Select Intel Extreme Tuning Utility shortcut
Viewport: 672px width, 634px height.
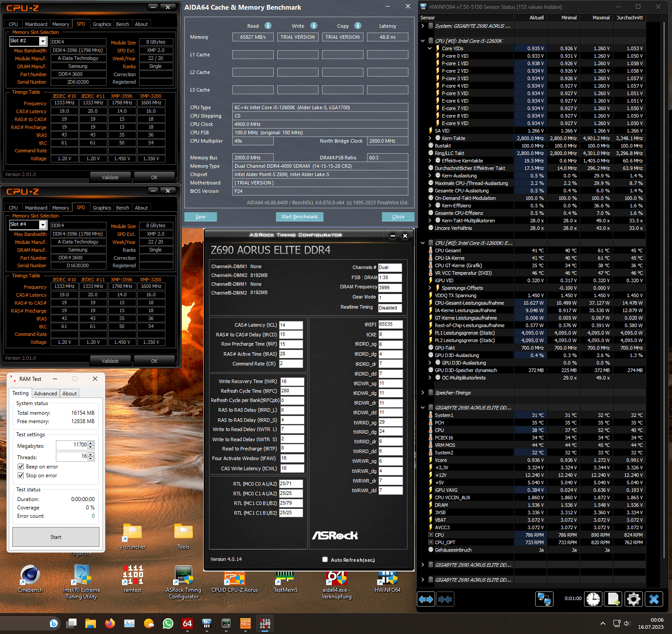click(81, 582)
